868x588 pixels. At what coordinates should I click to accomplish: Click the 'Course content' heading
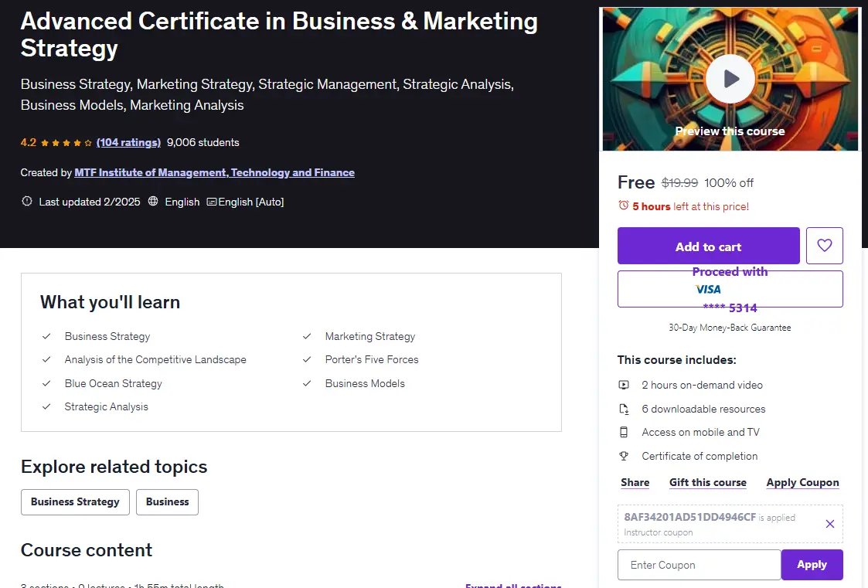[87, 550]
